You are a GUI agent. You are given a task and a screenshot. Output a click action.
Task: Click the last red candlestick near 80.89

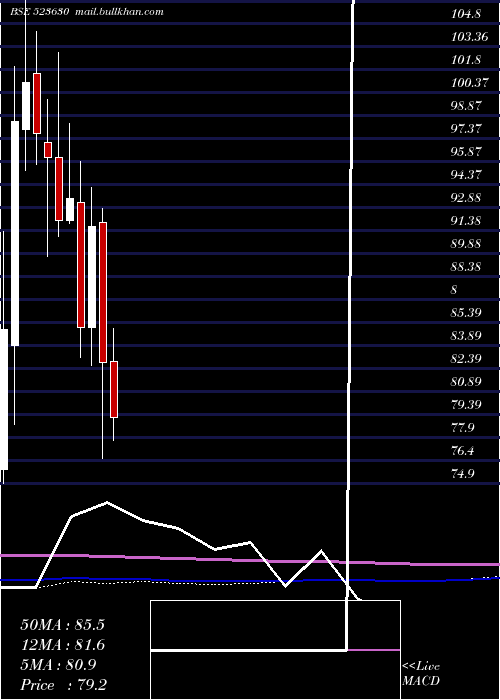pyautogui.click(x=114, y=389)
